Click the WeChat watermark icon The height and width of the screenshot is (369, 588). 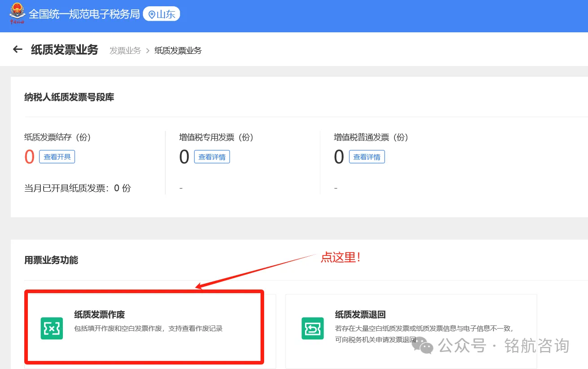(422, 346)
